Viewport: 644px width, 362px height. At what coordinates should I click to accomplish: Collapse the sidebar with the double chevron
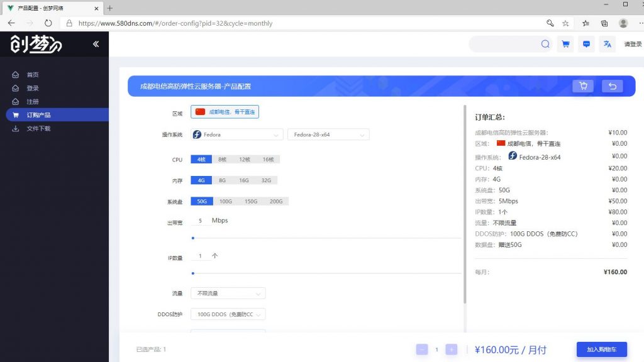pos(96,44)
